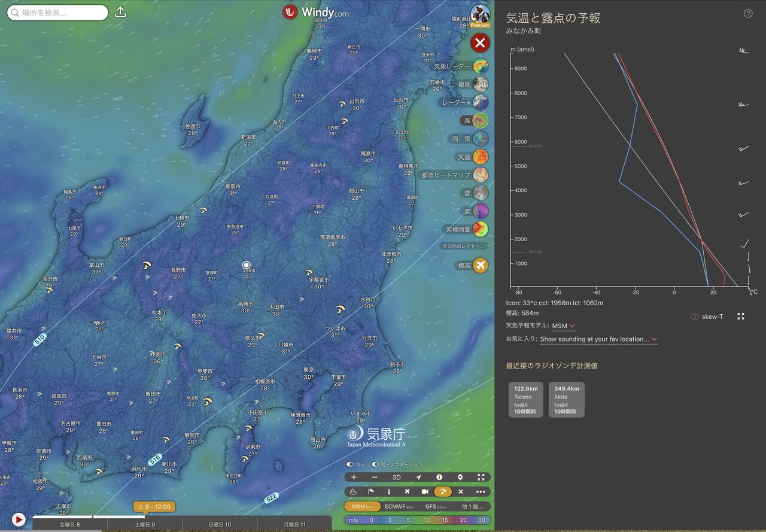Toggle the 粒子アニメーション particle animation switch
The image size is (766, 532).
pos(376,464)
